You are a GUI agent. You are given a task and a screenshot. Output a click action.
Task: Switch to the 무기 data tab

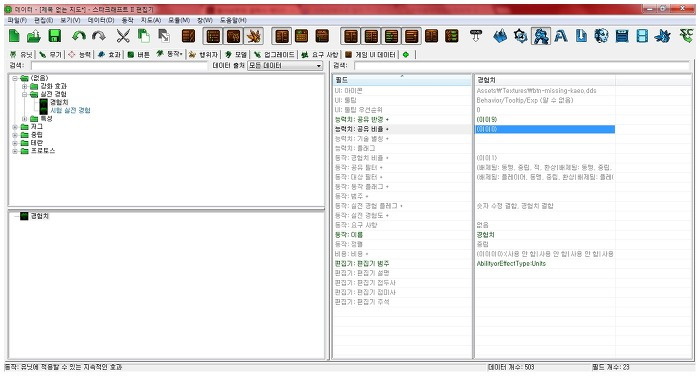pyautogui.click(x=50, y=54)
